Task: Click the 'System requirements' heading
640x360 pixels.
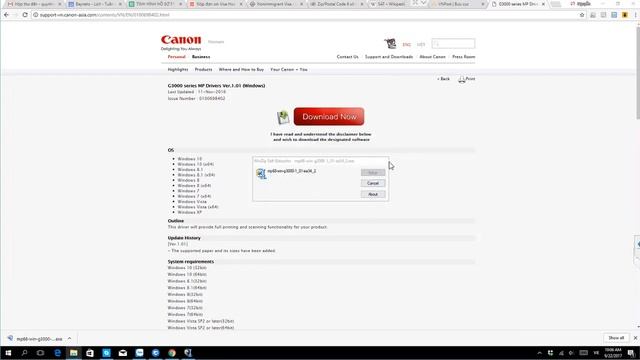Action: [191, 262]
